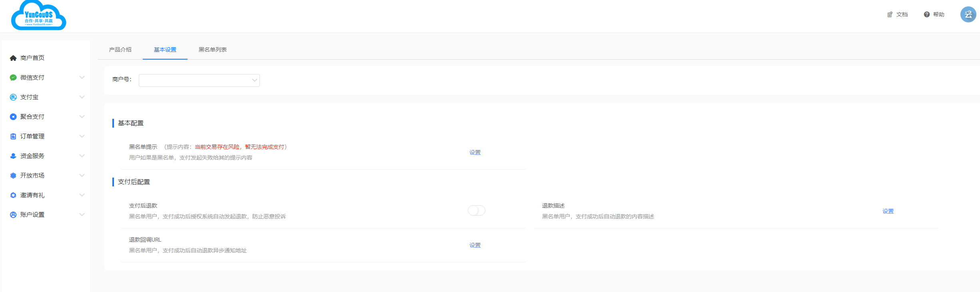
Task: Select 开放市场 label in the sidebar
Action: coord(32,176)
